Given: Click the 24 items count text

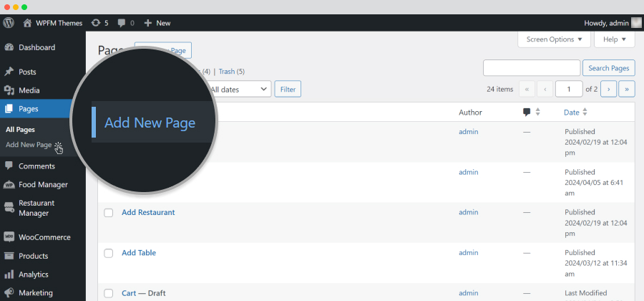Looking at the screenshot, I should (500, 90).
